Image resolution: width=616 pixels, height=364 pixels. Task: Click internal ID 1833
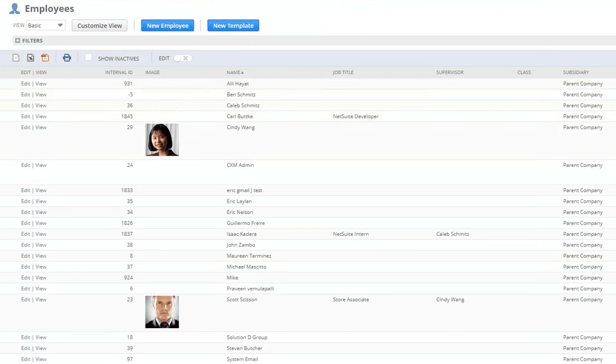pyautogui.click(x=127, y=190)
